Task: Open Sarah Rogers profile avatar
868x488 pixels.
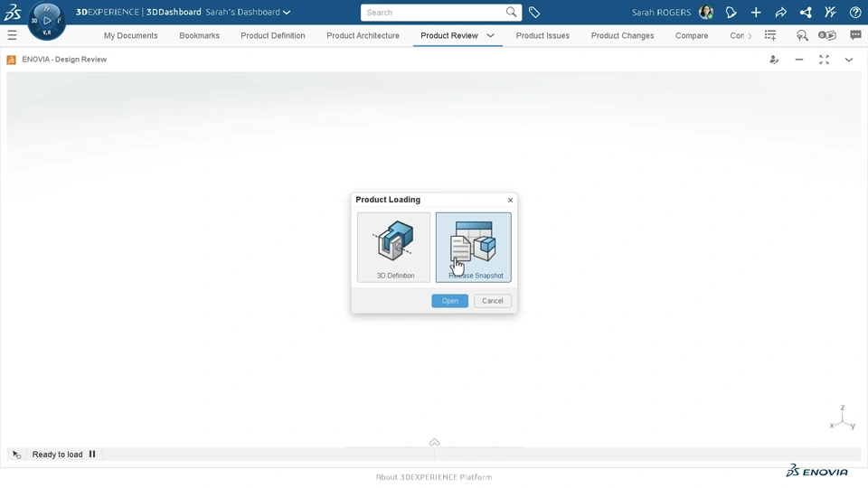Action: 706,12
